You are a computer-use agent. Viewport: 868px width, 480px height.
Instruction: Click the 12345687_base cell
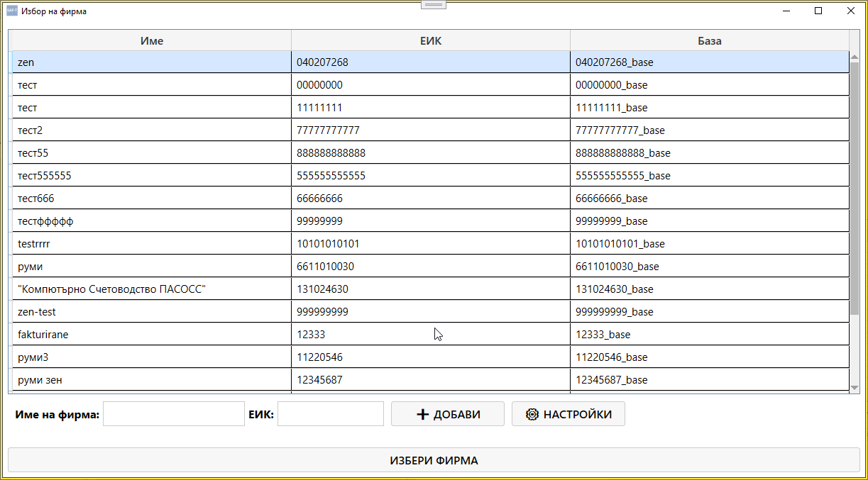point(710,380)
